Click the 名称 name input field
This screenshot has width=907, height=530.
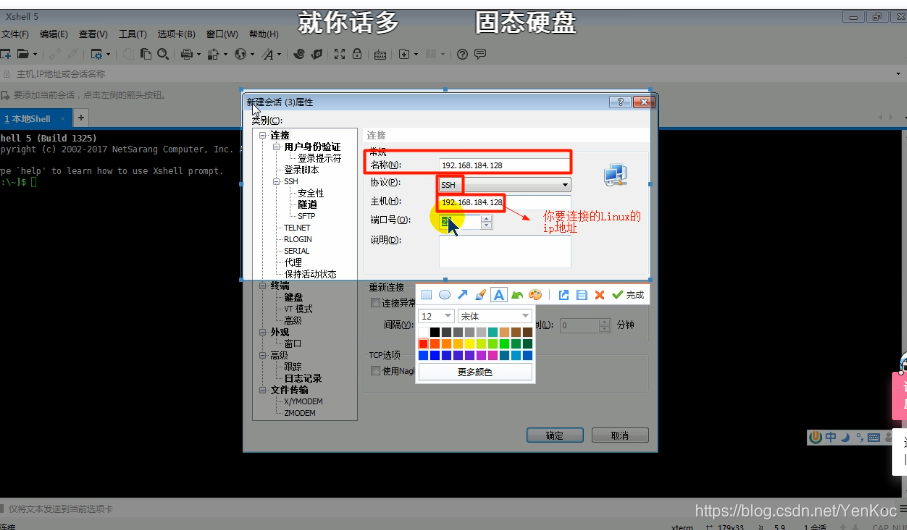click(504, 165)
